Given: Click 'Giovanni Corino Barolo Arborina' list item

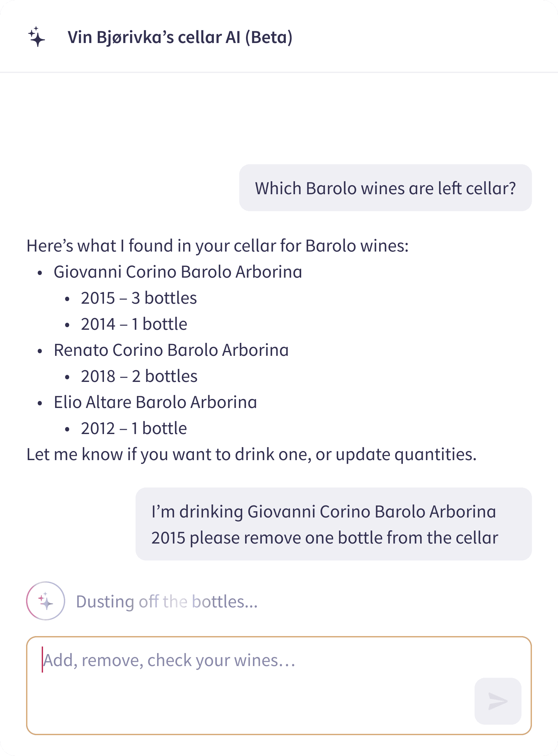Looking at the screenshot, I should tap(178, 272).
